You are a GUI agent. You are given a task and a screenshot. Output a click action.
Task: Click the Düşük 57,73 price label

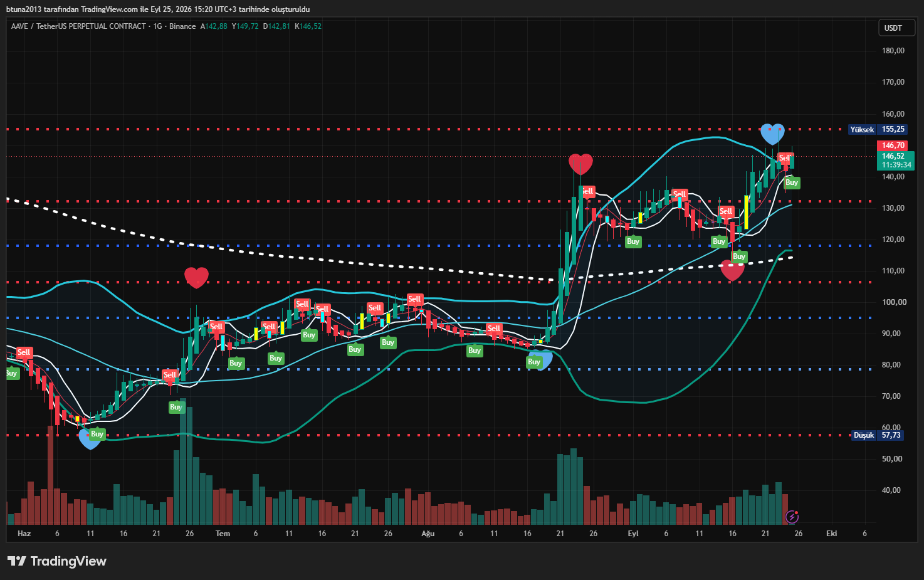[878, 435]
